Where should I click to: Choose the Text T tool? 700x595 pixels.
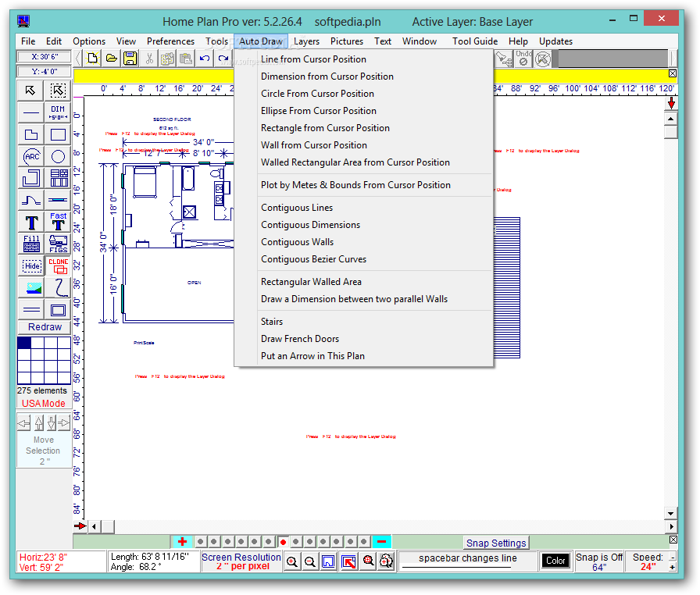tap(30, 222)
